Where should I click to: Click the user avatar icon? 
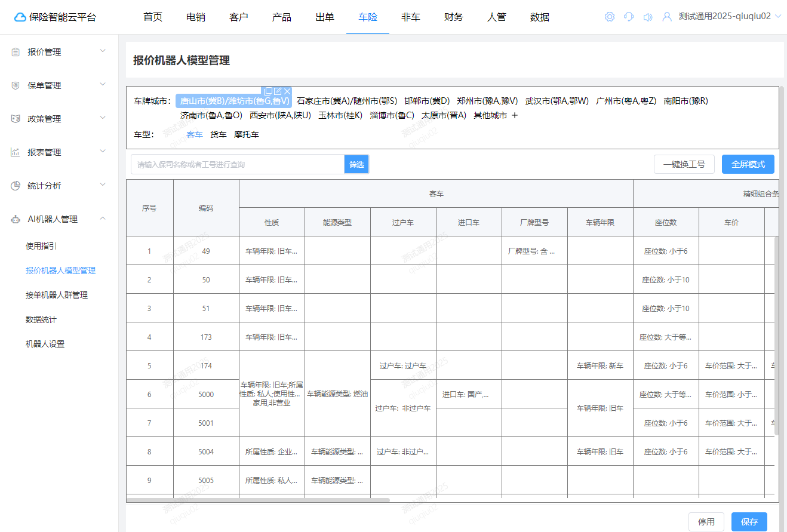667,17
